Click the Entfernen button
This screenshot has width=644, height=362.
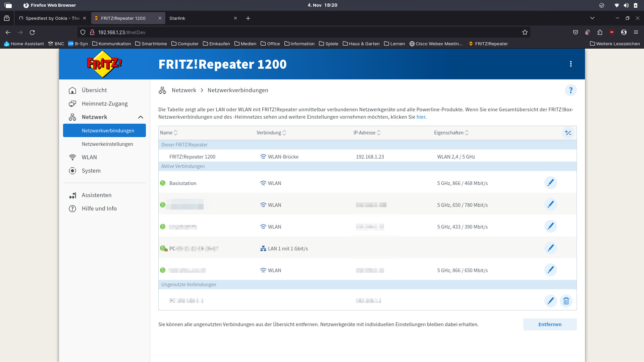[x=550, y=324]
